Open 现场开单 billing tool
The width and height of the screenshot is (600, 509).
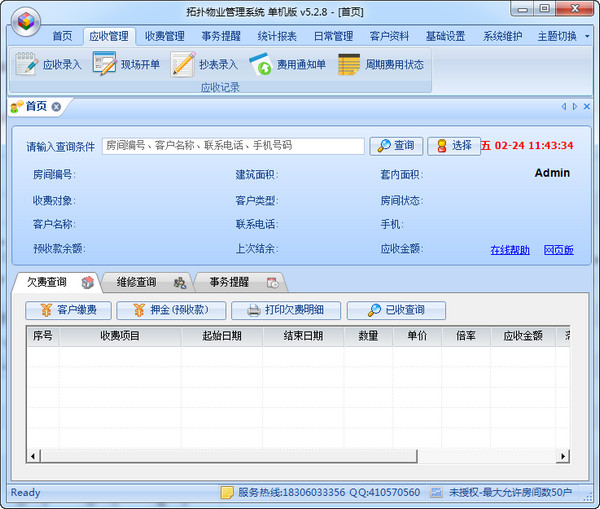click(126, 65)
